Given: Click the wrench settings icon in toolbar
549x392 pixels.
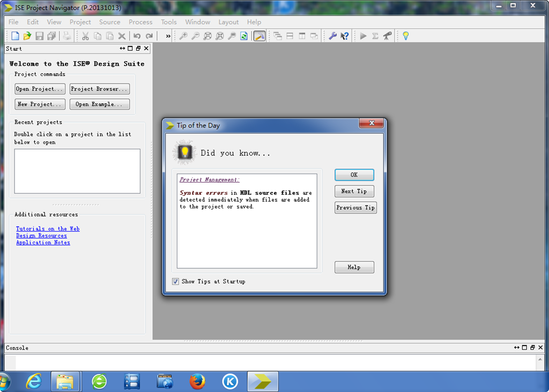Looking at the screenshot, I should point(332,36).
